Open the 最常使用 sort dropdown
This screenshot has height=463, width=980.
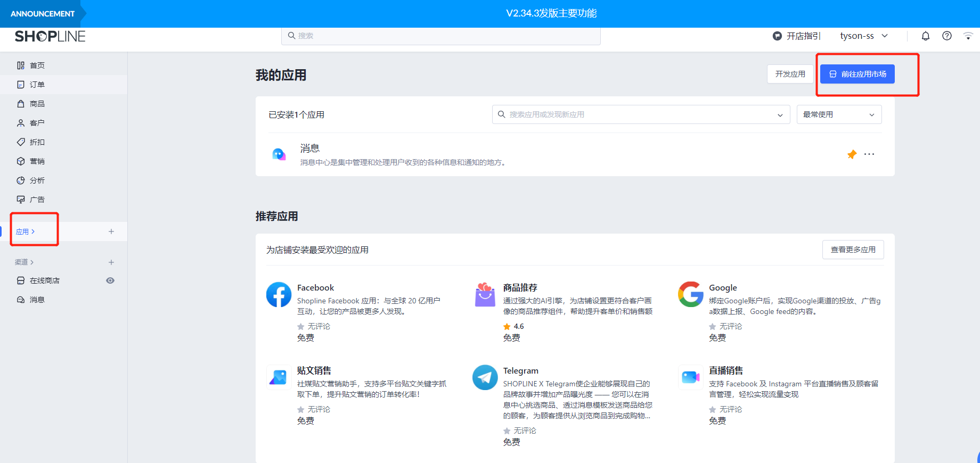[839, 114]
